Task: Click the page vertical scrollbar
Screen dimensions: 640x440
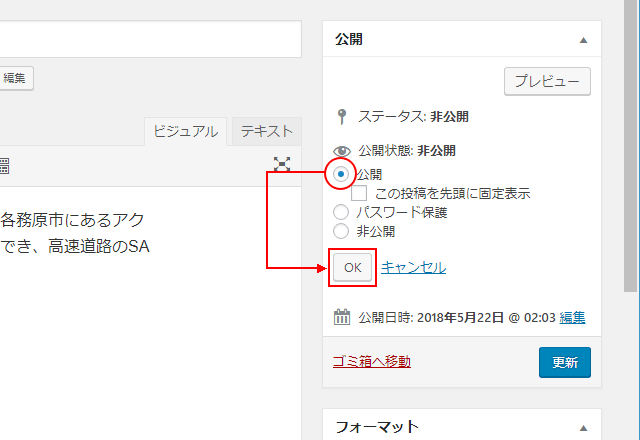Action: (631, 146)
